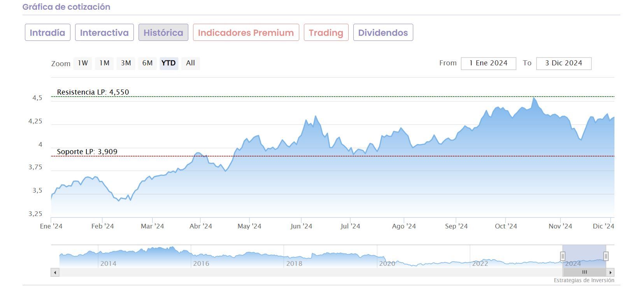Go to the Trading tab
This screenshot has height=295, width=644.
tap(326, 33)
